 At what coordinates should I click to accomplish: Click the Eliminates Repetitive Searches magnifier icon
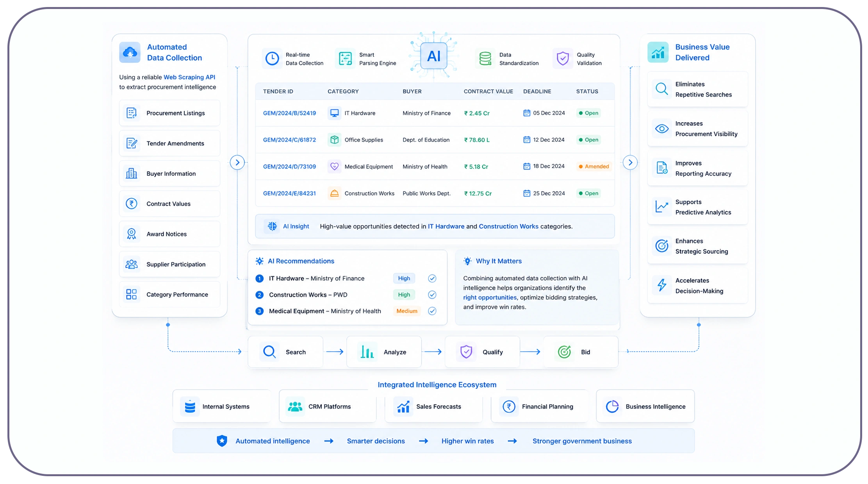click(662, 89)
